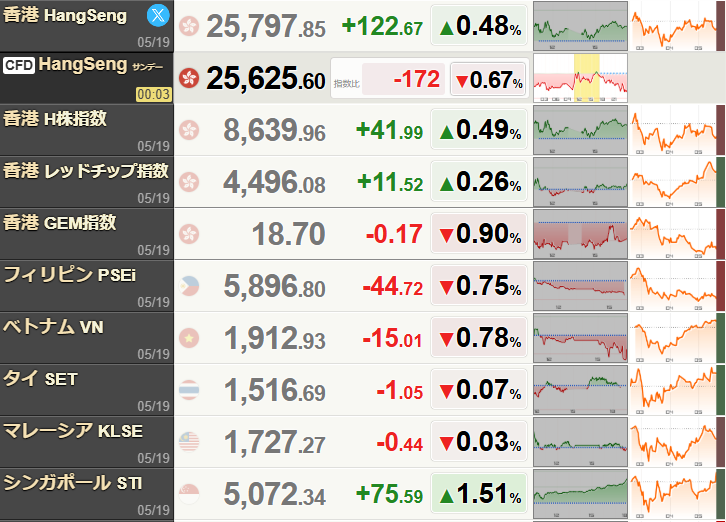The width and height of the screenshot is (726, 522).
Task: Click the HangSeng orange long-term chart
Action: (674, 26)
